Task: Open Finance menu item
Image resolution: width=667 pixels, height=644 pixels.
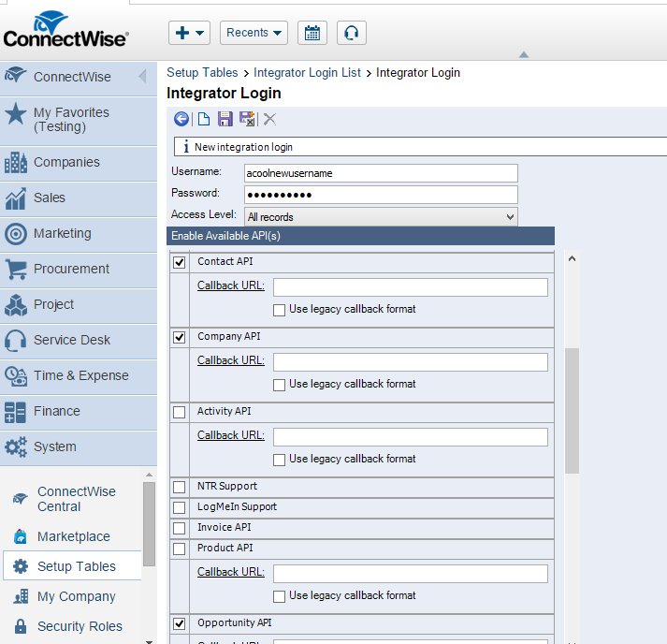Action: coord(79,412)
